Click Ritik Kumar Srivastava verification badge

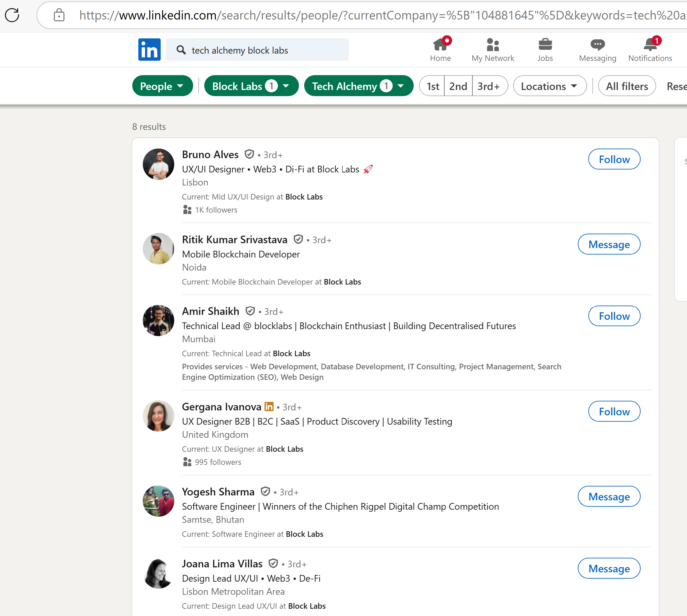pyautogui.click(x=298, y=239)
